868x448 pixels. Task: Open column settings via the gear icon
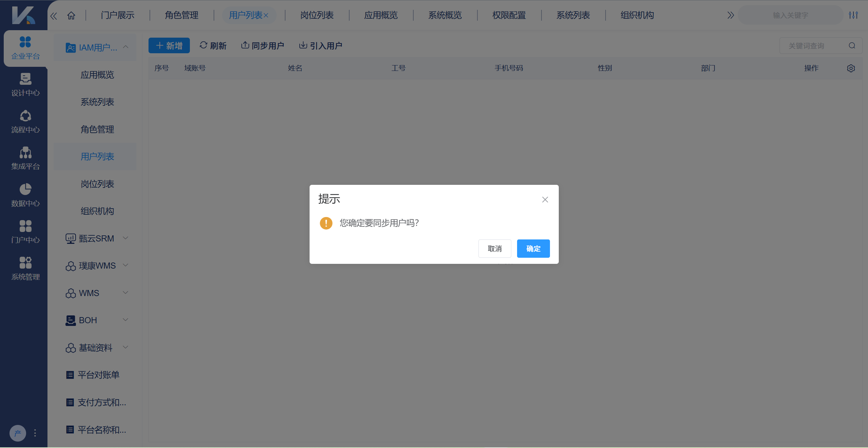point(851,68)
